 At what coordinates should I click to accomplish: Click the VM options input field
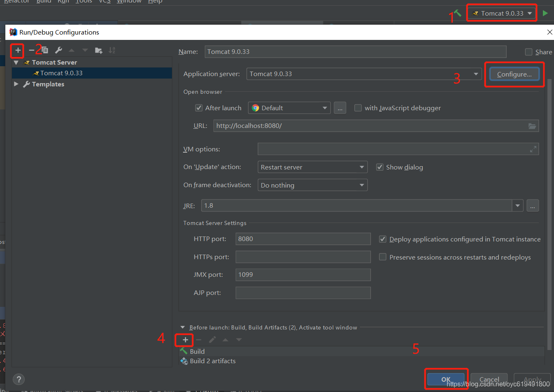tap(398, 149)
